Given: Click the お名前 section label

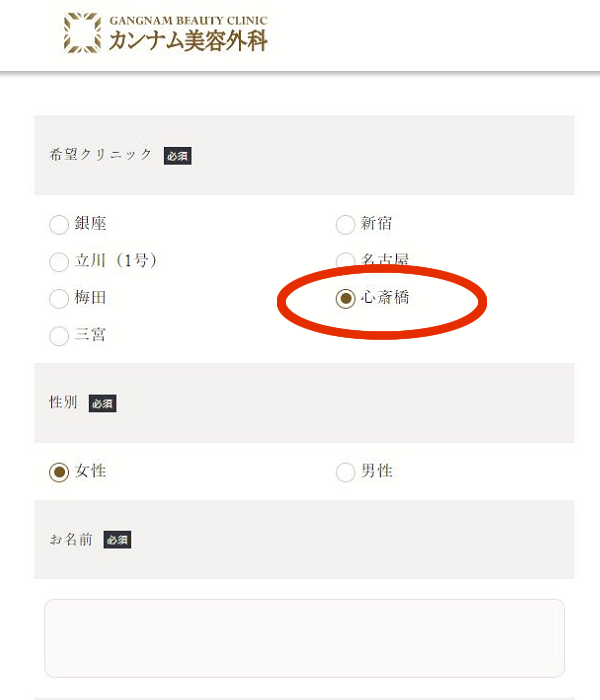Looking at the screenshot, I should pos(71,540).
